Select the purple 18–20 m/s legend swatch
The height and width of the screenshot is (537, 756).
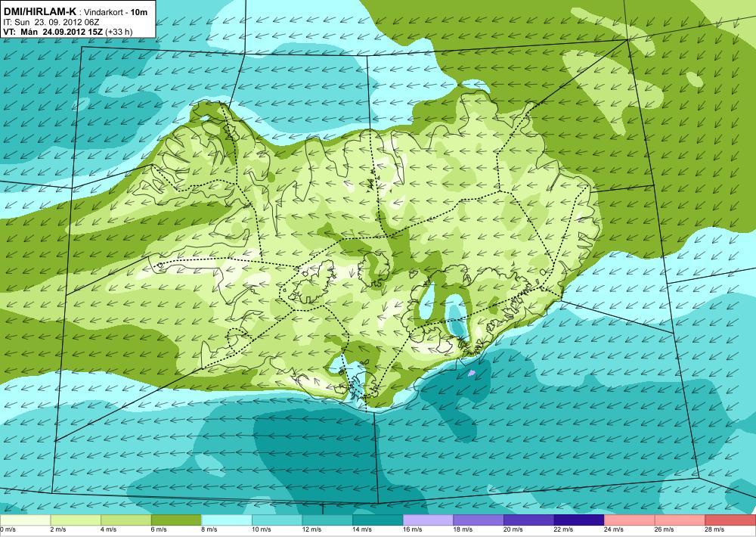[x=479, y=520]
